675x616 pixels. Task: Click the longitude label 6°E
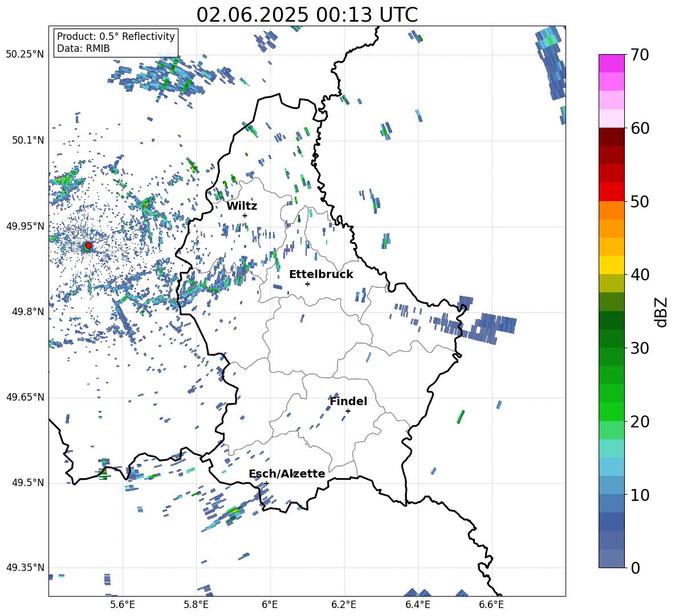click(270, 605)
